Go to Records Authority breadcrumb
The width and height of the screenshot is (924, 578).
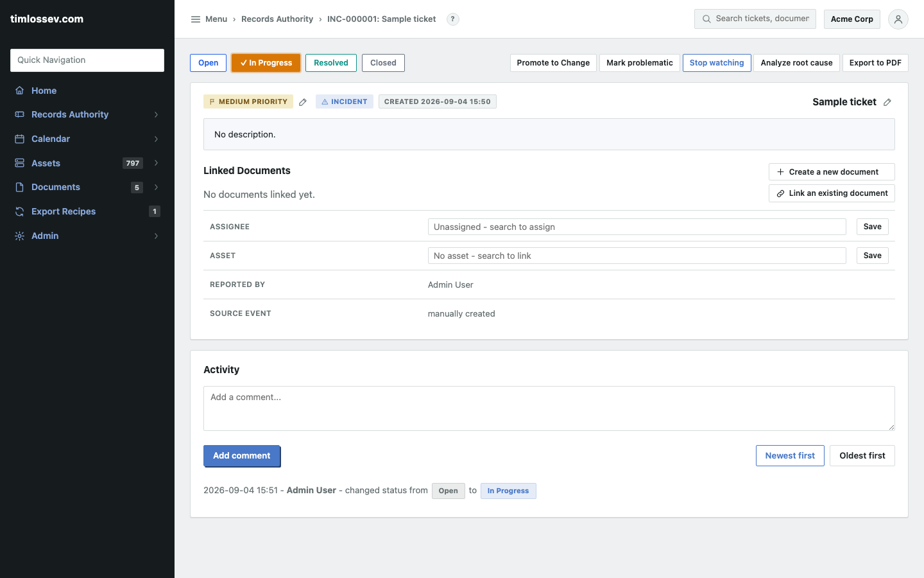click(277, 19)
